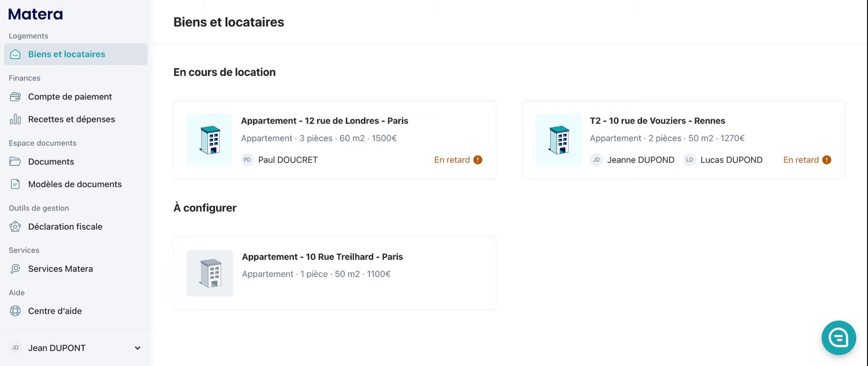Screen dimensions: 868x366
Task: Go to Déclaration fiscale in sidebar
Action: click(65, 227)
